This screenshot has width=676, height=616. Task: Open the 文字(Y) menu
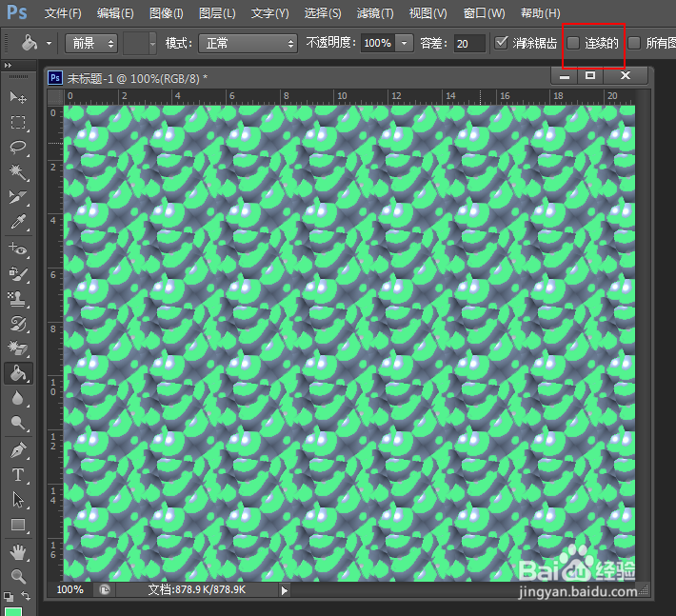[x=269, y=13]
